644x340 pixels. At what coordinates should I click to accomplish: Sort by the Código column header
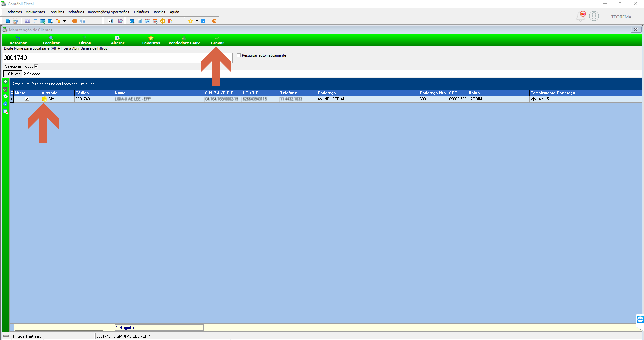94,93
